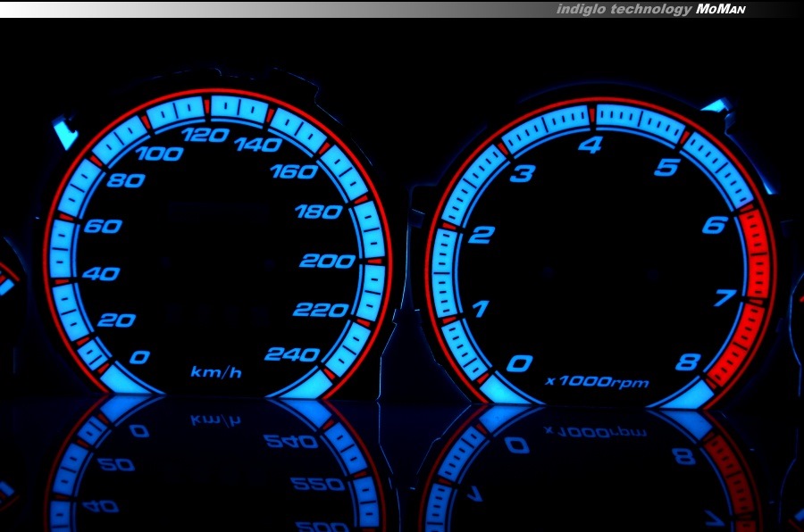
Task: Click the 3 on the tachometer
Action: [523, 173]
